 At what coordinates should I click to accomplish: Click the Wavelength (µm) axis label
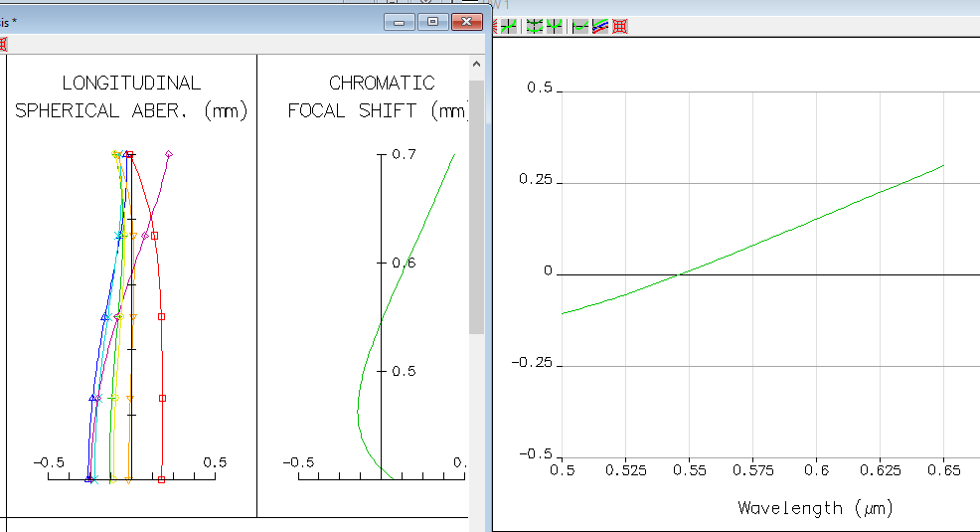click(816, 507)
